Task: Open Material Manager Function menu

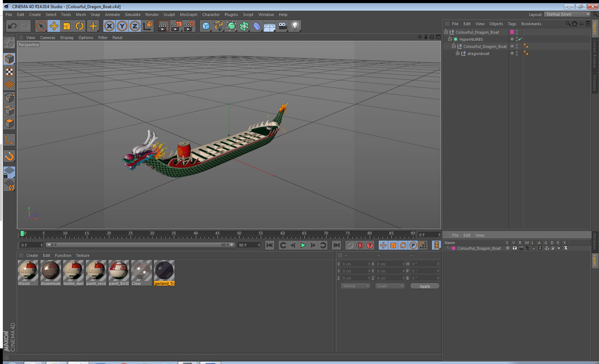Action: click(63, 255)
